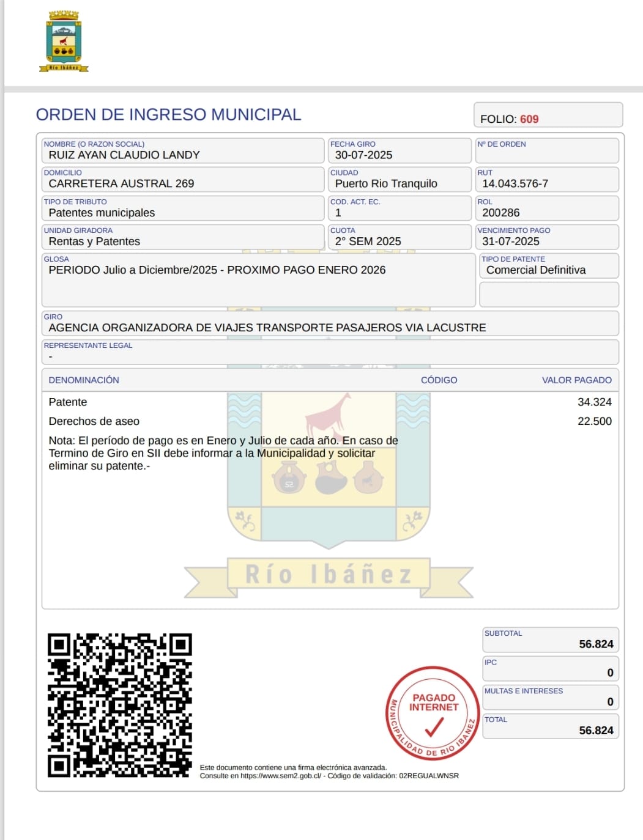Click the TOTAL box

tap(551, 726)
